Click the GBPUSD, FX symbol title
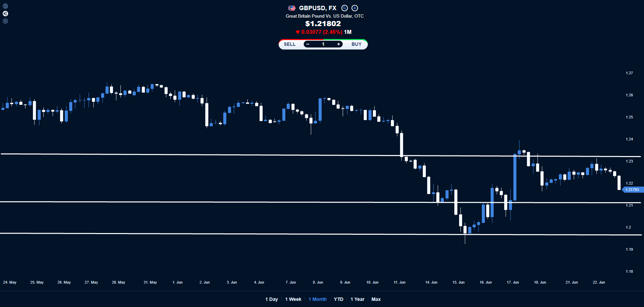 [318, 8]
